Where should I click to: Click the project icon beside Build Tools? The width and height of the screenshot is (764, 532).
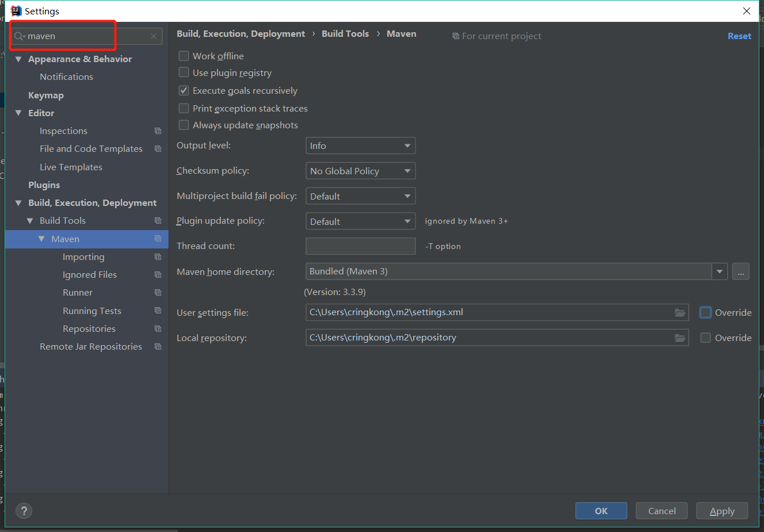point(158,221)
